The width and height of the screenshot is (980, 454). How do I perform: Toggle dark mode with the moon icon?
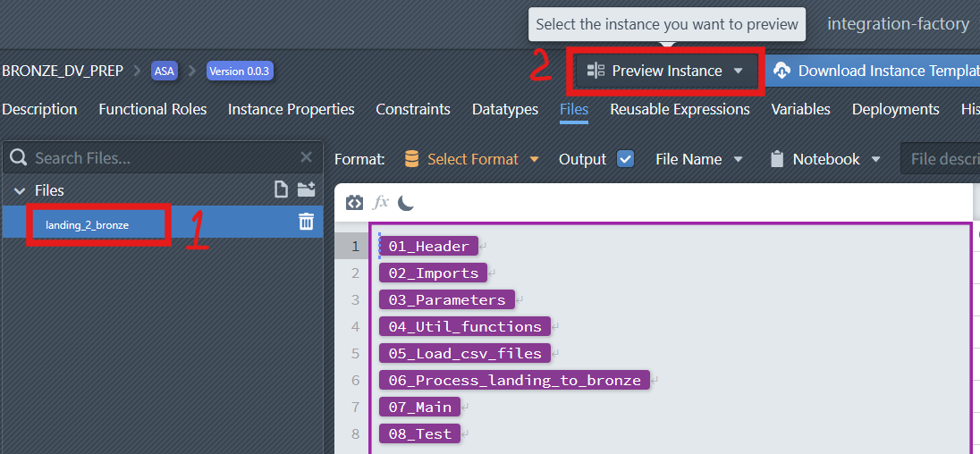coord(406,203)
